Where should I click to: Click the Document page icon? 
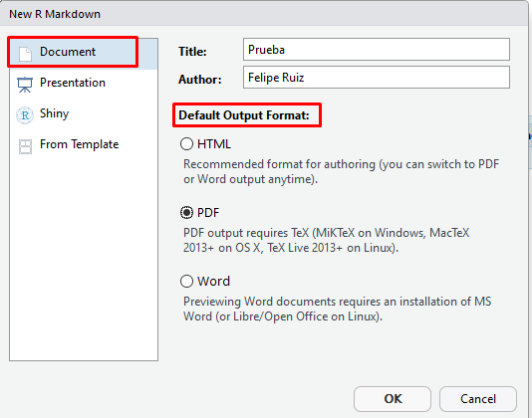[25, 54]
